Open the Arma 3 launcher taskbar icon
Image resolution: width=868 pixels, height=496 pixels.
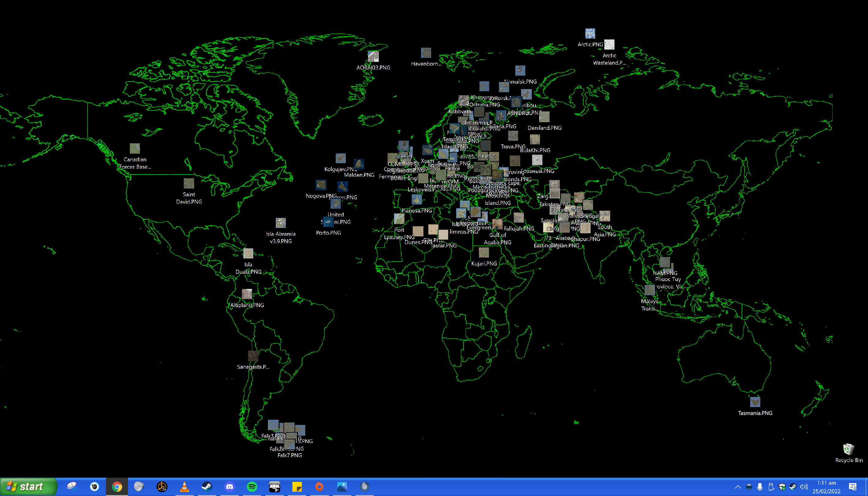click(x=275, y=487)
